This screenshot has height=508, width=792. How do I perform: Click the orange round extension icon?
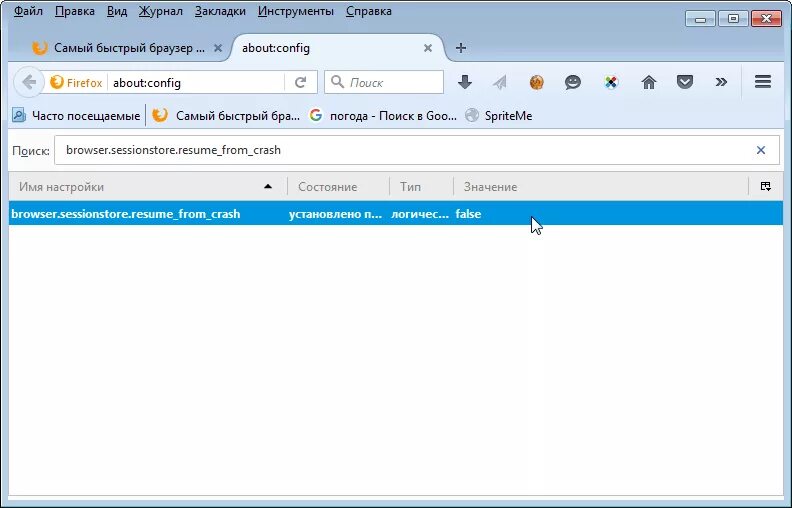[536, 82]
